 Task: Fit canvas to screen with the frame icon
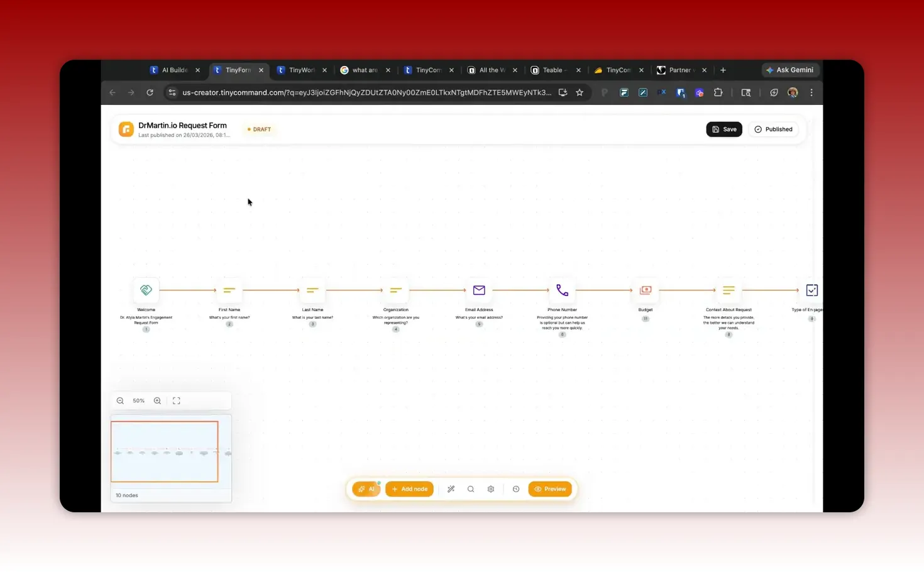[176, 400]
